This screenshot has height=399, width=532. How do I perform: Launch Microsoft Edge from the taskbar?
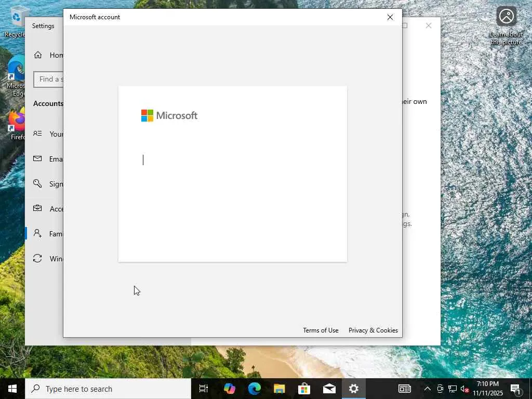pos(254,389)
